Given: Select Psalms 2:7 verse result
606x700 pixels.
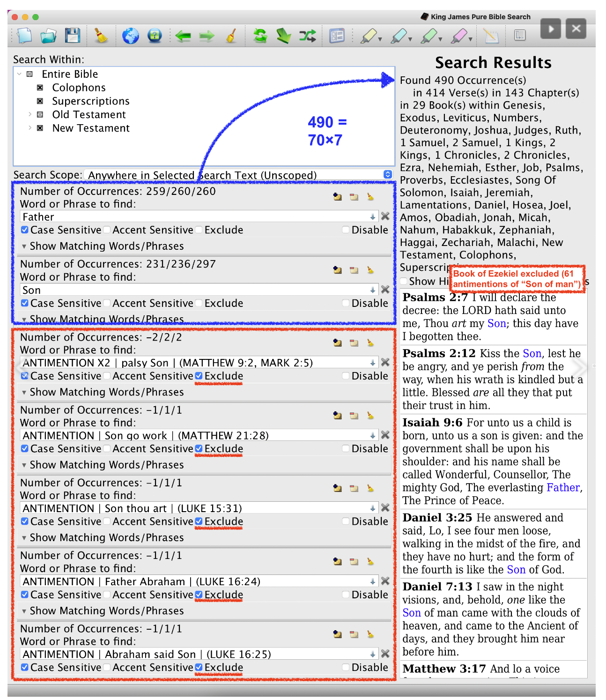Looking at the screenshot, I should 494,317.
